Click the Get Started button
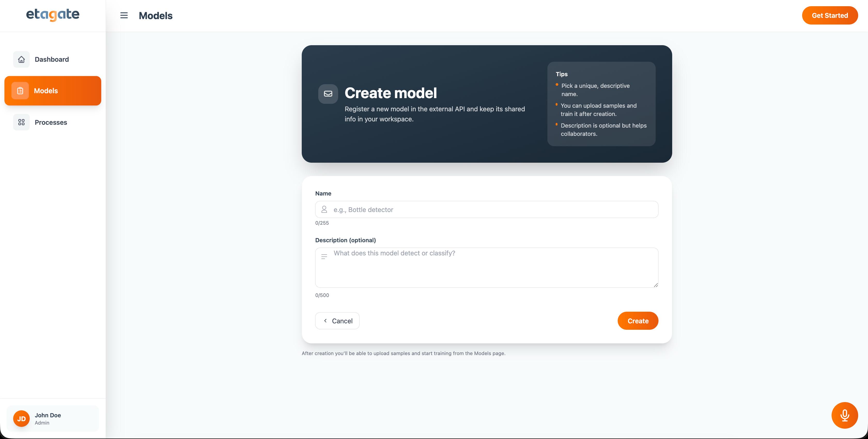 [830, 15]
